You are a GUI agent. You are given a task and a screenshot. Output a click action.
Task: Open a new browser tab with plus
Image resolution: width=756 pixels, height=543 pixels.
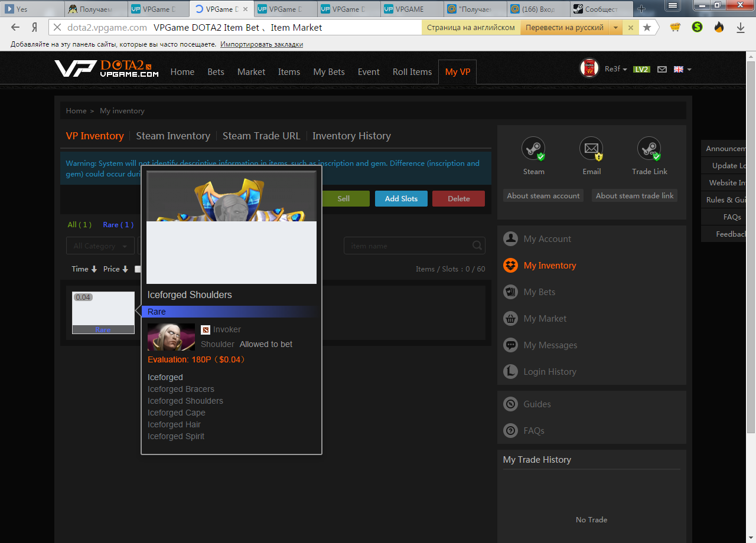641,9
